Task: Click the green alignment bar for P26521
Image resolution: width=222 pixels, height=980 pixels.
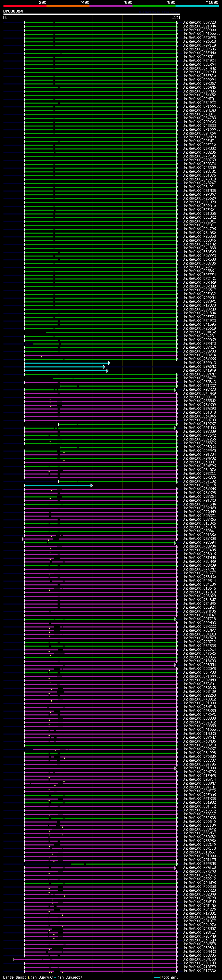Action: [101, 57]
